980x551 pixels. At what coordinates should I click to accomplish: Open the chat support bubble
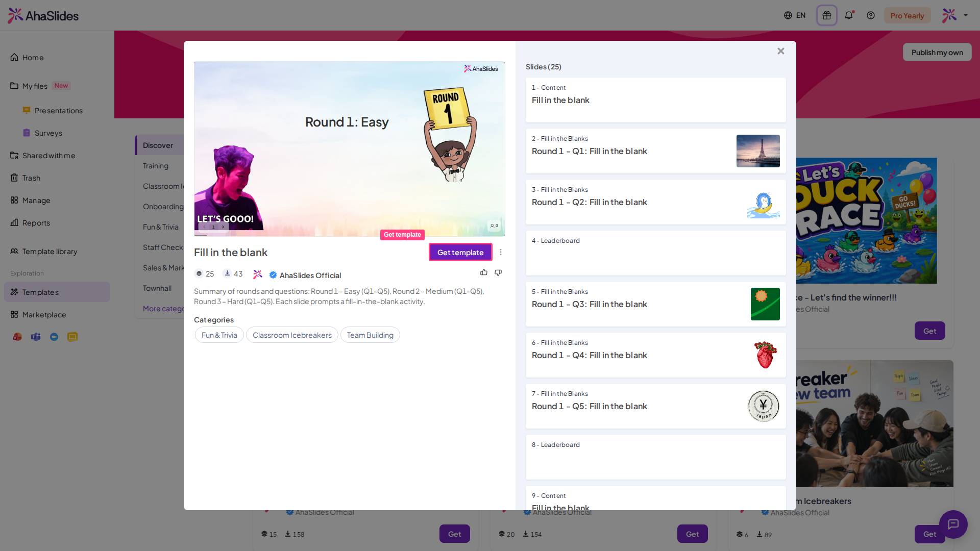pyautogui.click(x=953, y=524)
